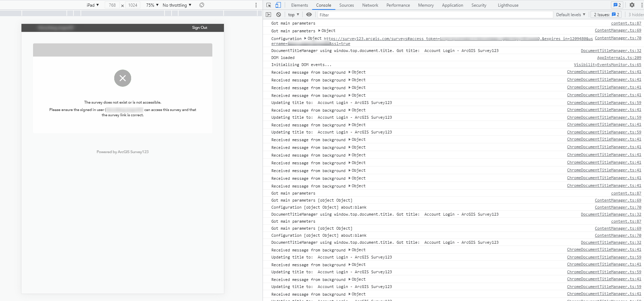The width and height of the screenshot is (644, 301).
Task: Click the DOM loaded log text
Action: coord(283,58)
